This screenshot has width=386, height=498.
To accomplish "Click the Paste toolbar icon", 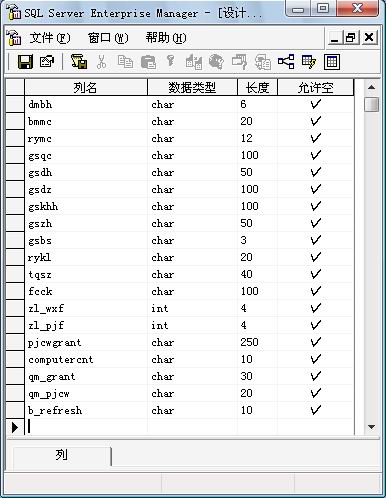I will point(148,62).
